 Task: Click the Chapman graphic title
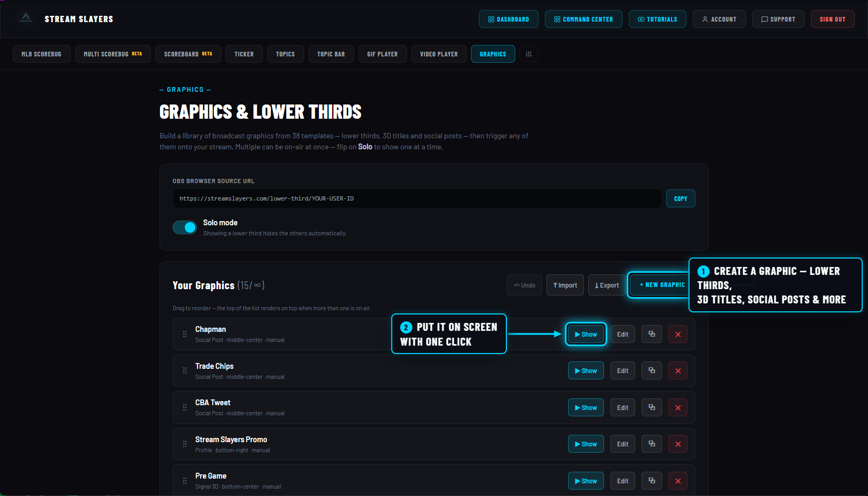pyautogui.click(x=211, y=329)
